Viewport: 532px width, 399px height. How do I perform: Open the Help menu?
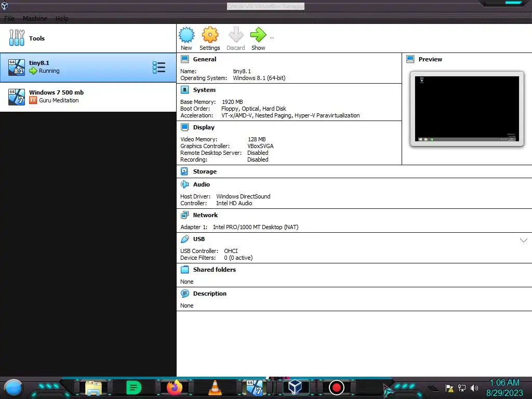[62, 18]
